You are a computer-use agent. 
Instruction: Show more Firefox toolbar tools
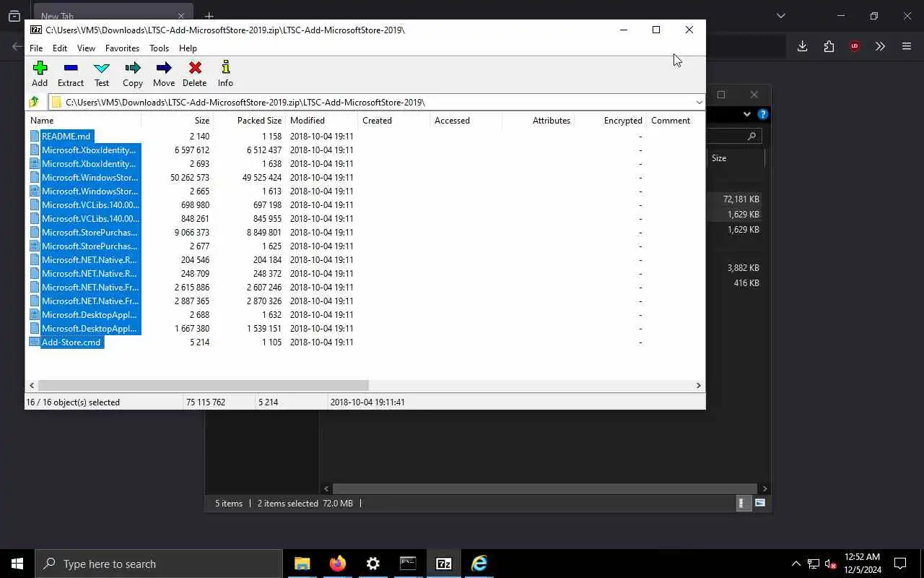[880, 46]
